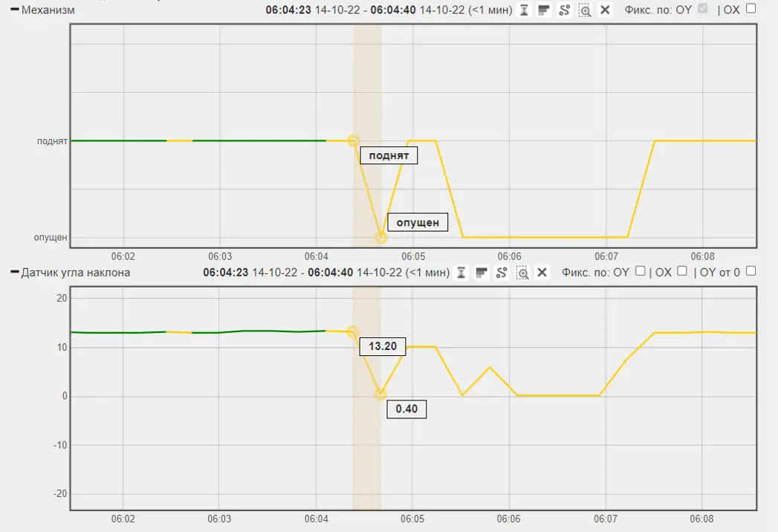Clear selection with X in Датчик угла наклона header
778x532 pixels.
pyautogui.click(x=542, y=273)
